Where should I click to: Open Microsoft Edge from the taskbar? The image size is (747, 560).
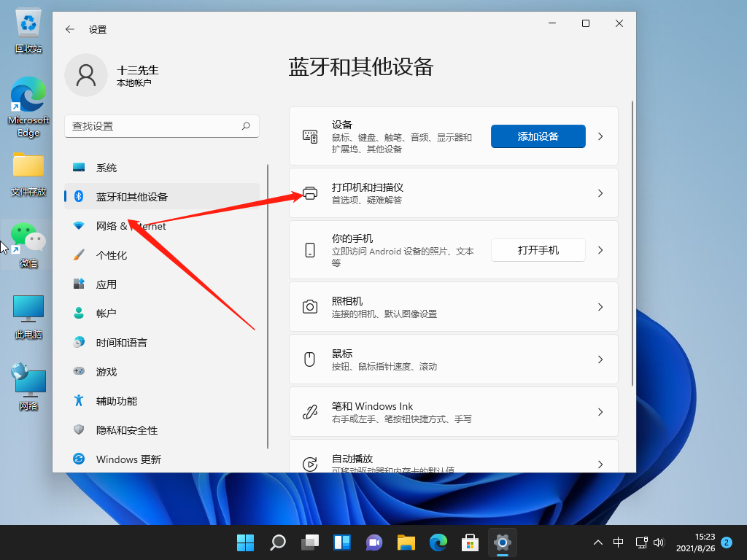pos(438,542)
